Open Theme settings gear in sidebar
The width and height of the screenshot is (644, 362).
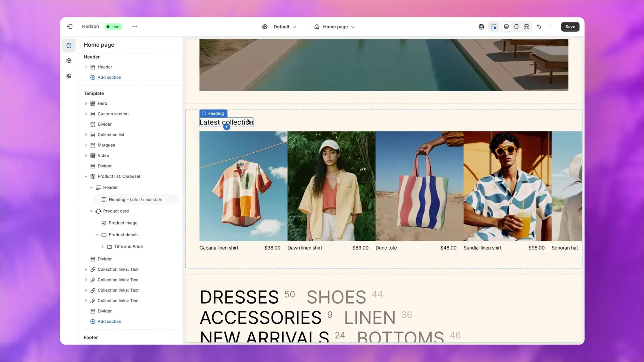click(69, 61)
